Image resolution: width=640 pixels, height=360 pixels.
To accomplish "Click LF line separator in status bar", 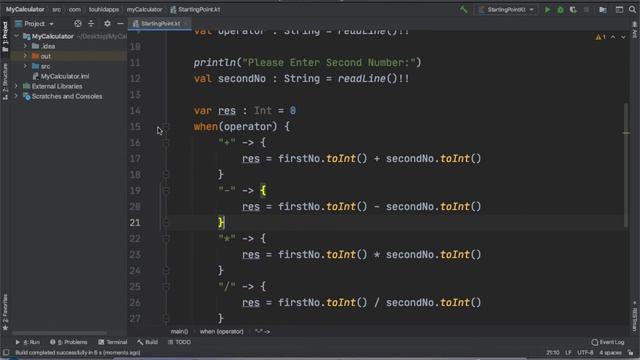I will (568, 353).
